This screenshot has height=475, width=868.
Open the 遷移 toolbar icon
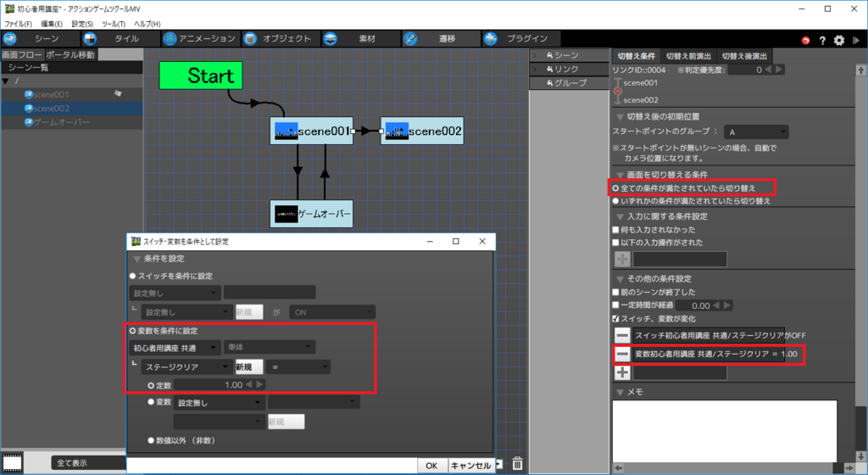click(409, 39)
